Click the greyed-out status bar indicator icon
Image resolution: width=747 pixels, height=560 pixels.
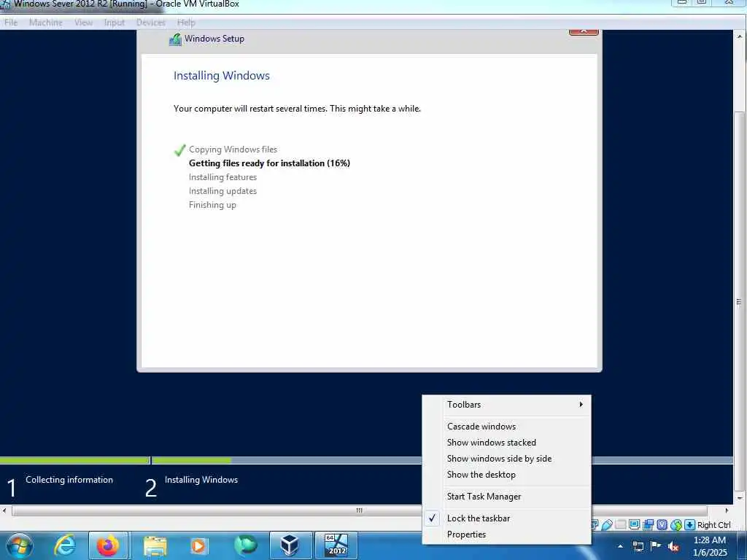[620, 525]
